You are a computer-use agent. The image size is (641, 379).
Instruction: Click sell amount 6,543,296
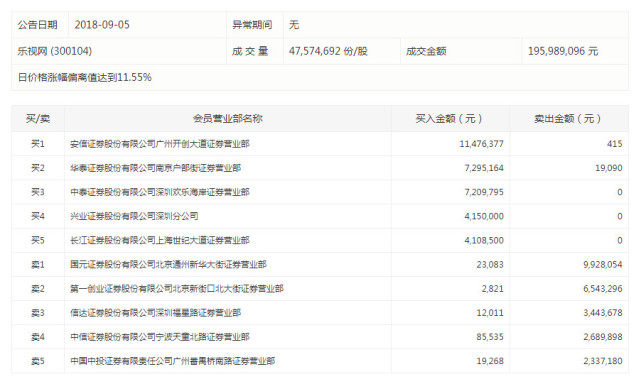603,289
